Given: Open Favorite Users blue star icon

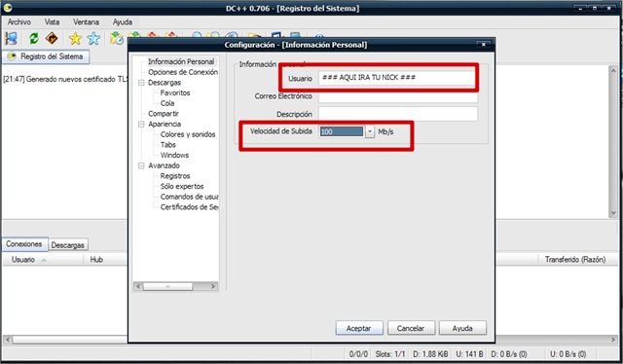Looking at the screenshot, I should coord(93,39).
